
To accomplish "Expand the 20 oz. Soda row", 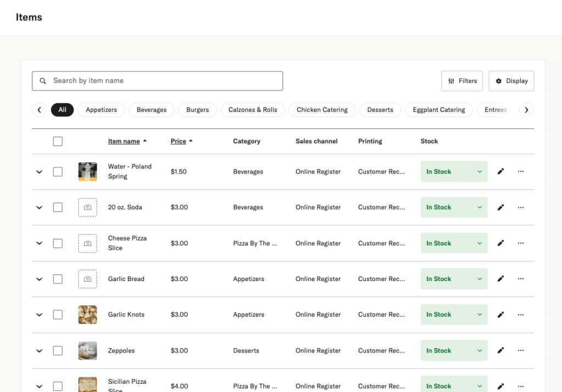I will click(x=40, y=208).
